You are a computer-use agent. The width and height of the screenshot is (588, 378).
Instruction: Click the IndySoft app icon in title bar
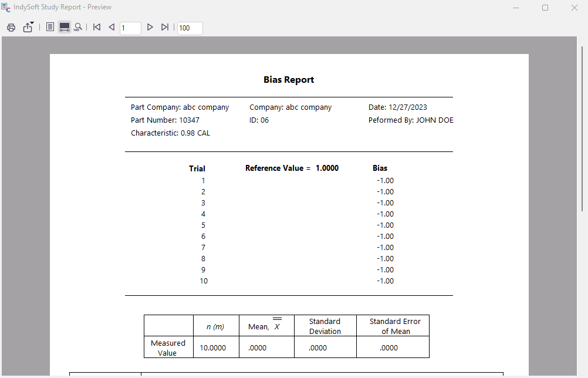[x=6, y=7]
